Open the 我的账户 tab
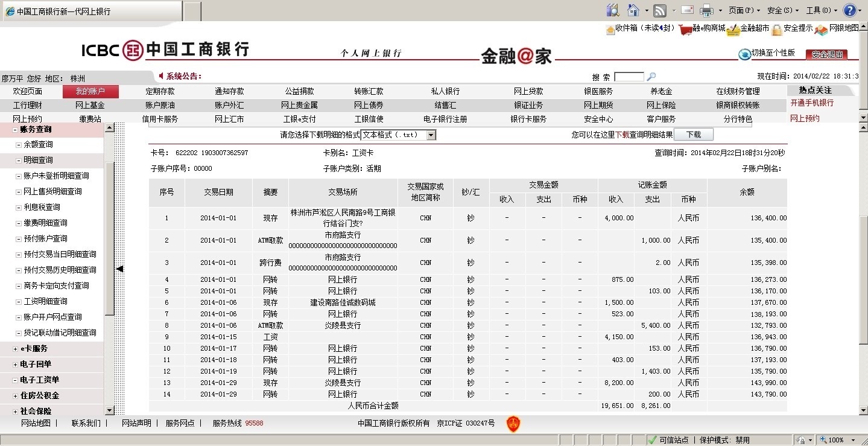 coord(90,92)
